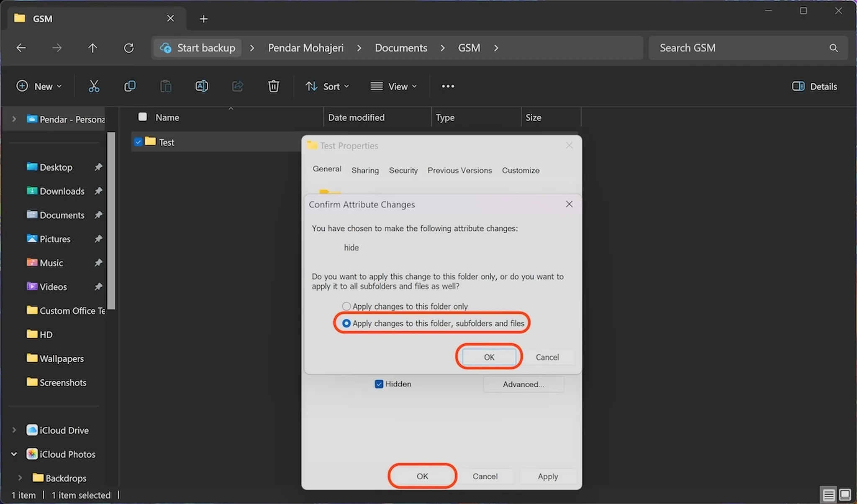Switch to the Customize tab
The height and width of the screenshot is (504, 857).
click(x=520, y=170)
